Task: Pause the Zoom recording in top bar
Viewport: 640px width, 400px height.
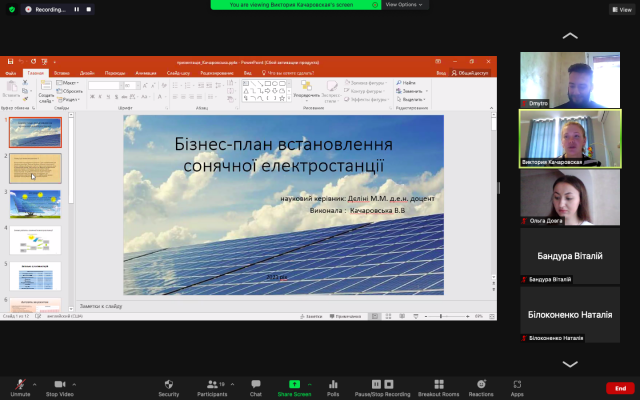Action: point(76,9)
